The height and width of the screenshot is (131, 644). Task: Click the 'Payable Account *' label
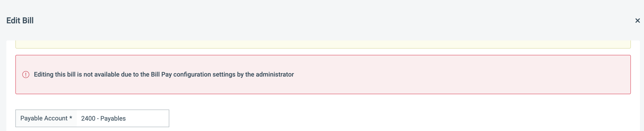tap(46, 118)
